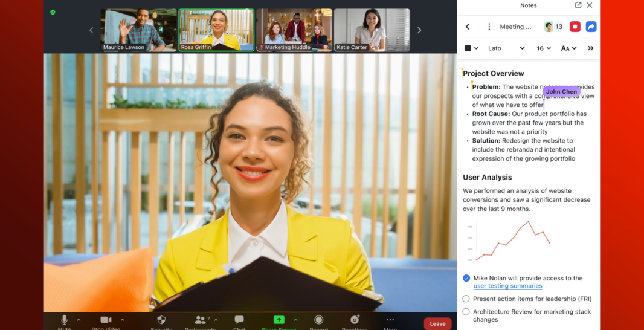The width and height of the screenshot is (644, 330).
Task: Open the Security shield icon
Action: point(161,320)
